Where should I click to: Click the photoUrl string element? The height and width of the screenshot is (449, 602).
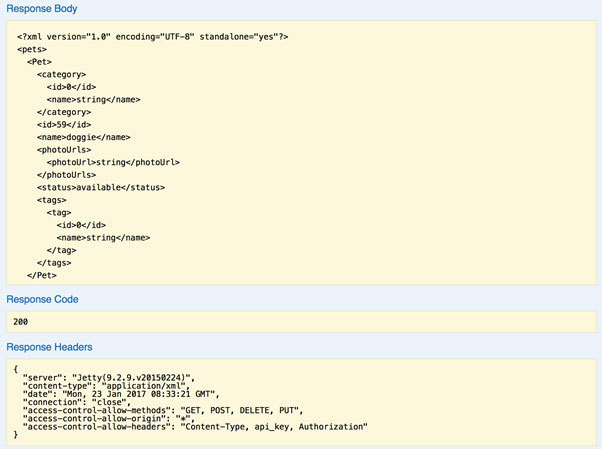(x=113, y=162)
